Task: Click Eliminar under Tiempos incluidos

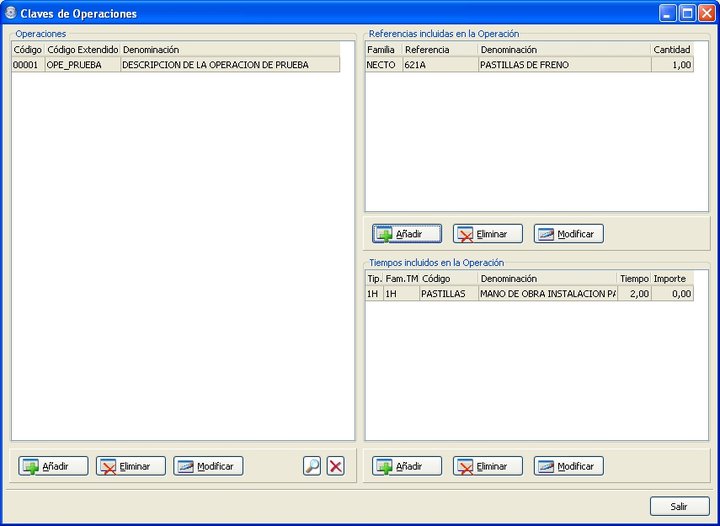Action: [x=488, y=466]
